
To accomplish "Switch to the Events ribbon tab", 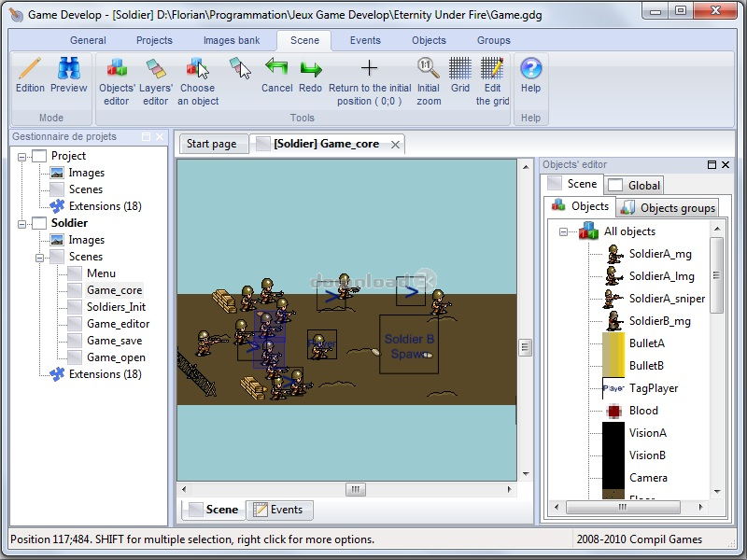I will pos(365,40).
